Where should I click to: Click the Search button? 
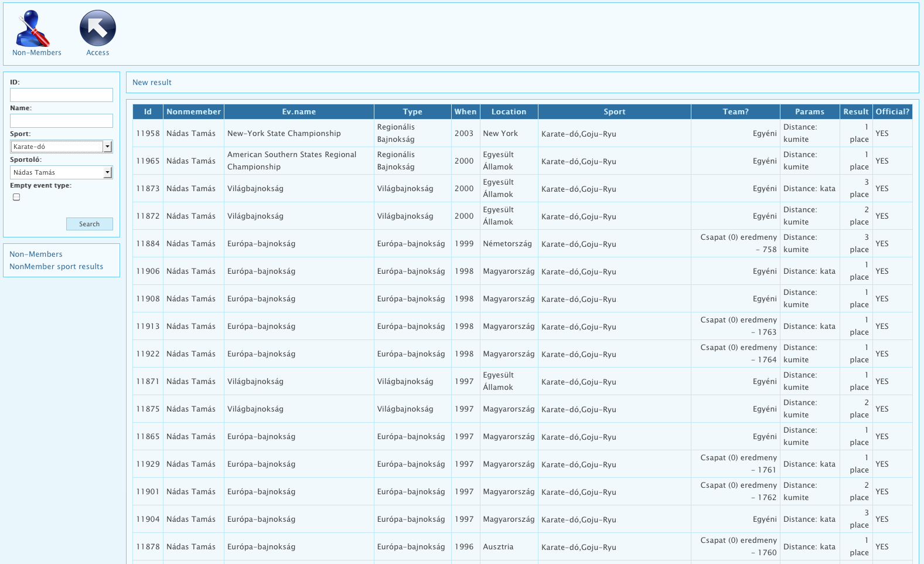click(89, 224)
